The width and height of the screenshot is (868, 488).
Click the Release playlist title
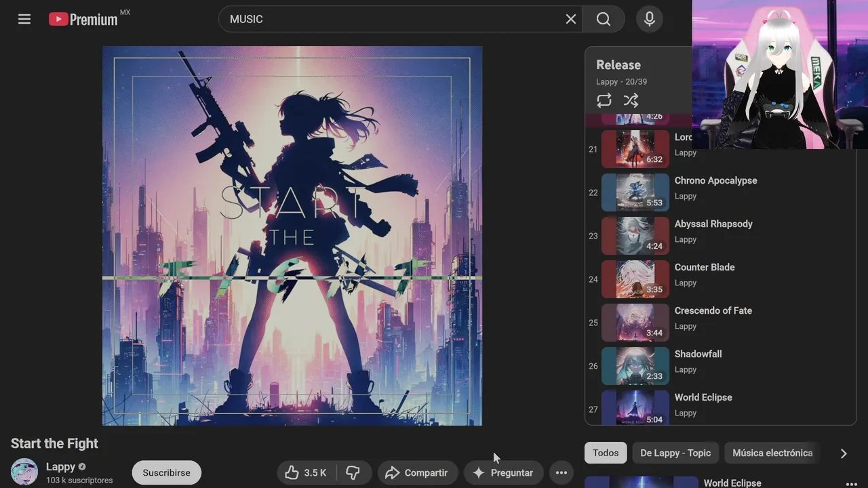click(618, 65)
